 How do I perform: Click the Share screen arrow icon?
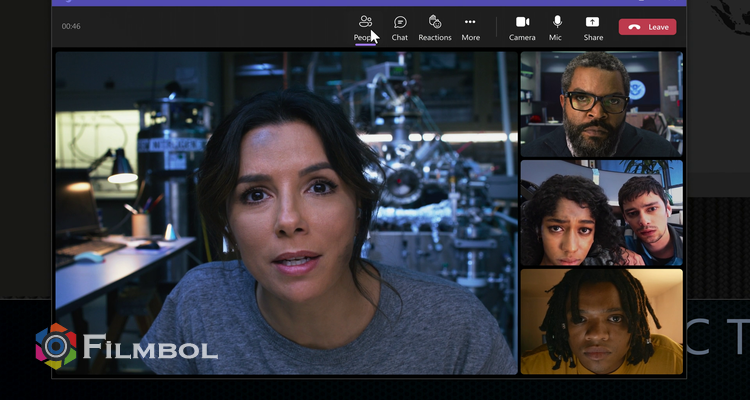[593, 22]
